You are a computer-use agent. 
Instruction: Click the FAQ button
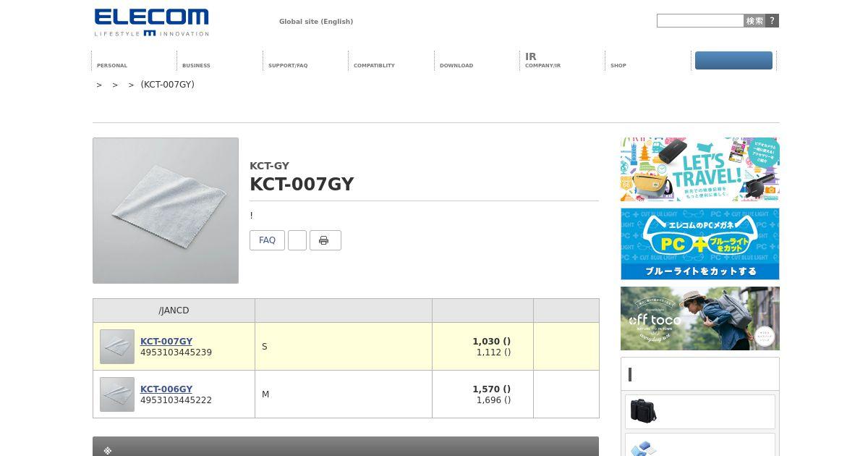tap(267, 240)
